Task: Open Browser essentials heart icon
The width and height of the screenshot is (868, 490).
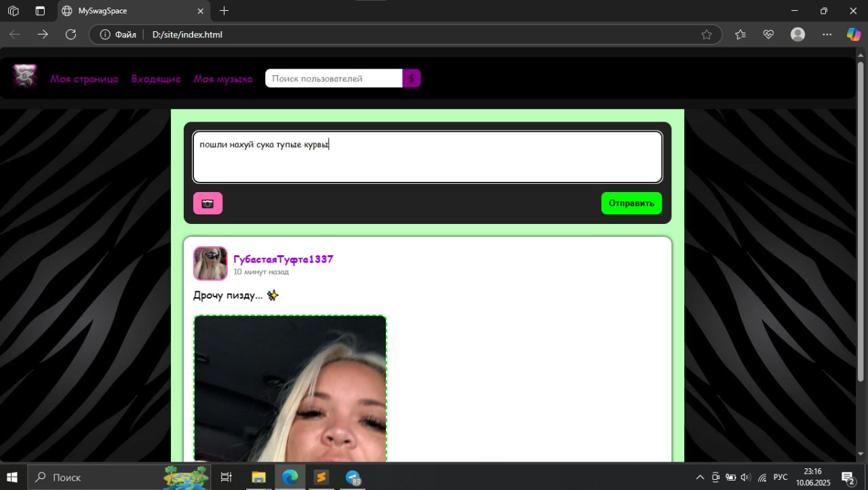Action: pos(768,35)
